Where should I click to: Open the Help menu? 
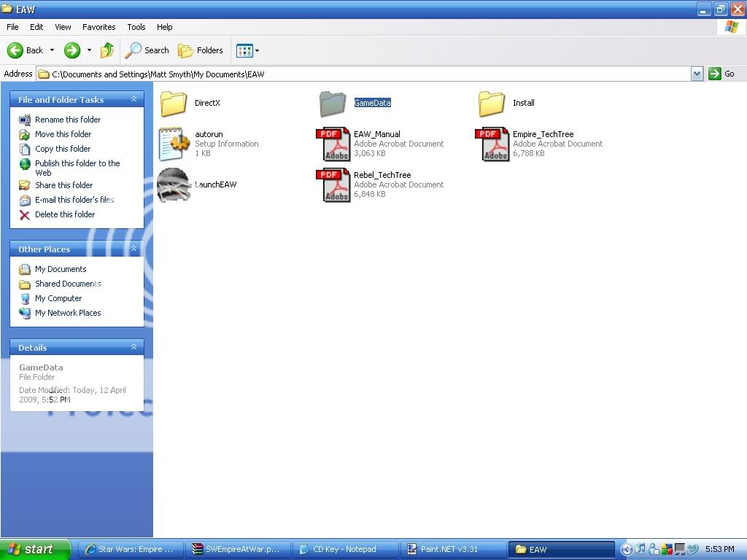(165, 27)
